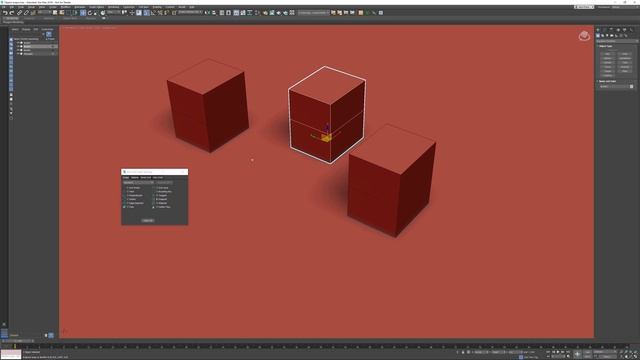640x360 pixels.
Task: Open the Tools menu
Action: point(20,7)
